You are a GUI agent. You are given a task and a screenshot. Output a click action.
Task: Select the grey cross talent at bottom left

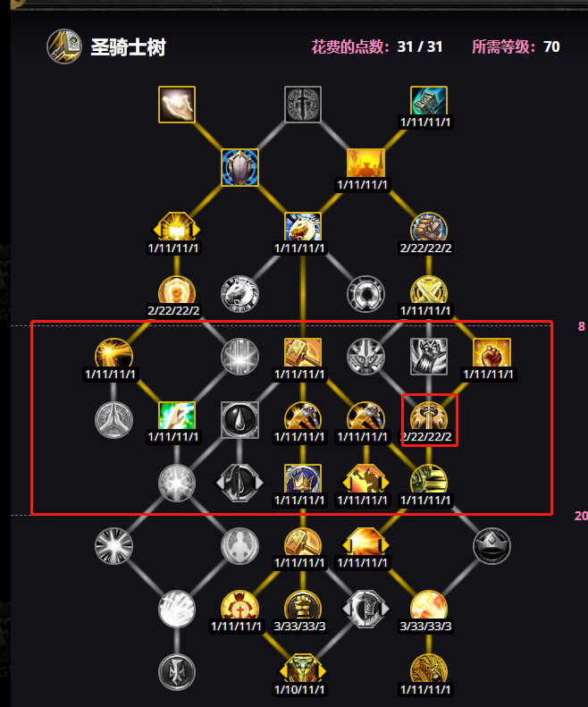177,672
